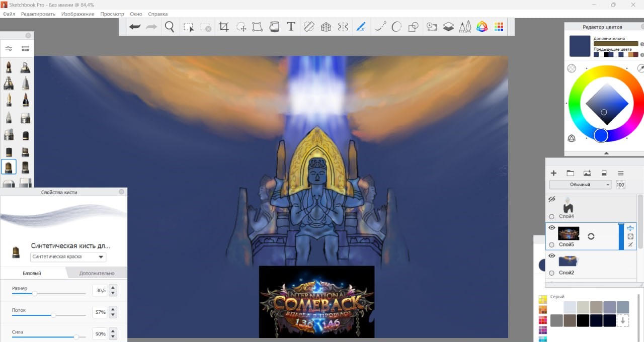
Task: Collapse the color editor panel arrow
Action: tap(606, 153)
